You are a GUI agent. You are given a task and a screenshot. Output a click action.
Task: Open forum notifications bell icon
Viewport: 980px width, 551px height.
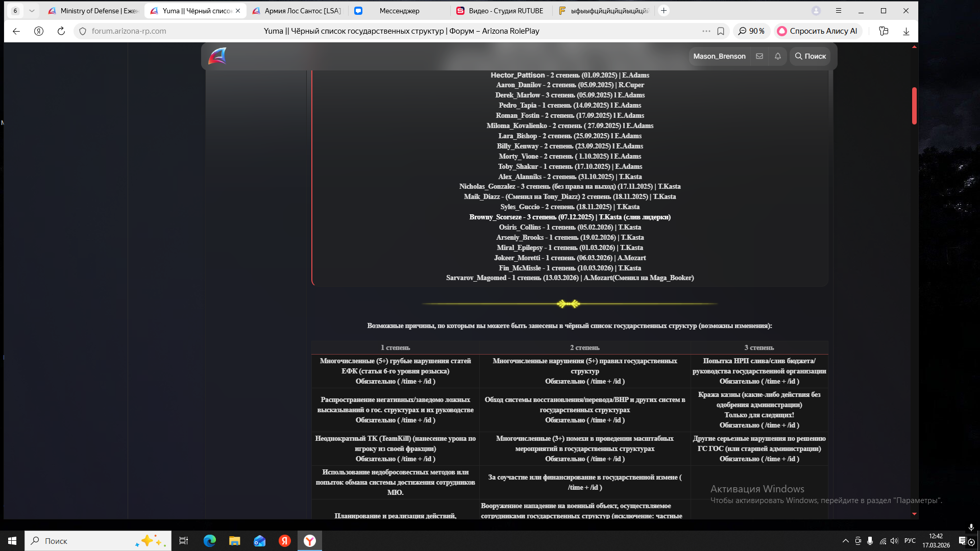point(777,56)
